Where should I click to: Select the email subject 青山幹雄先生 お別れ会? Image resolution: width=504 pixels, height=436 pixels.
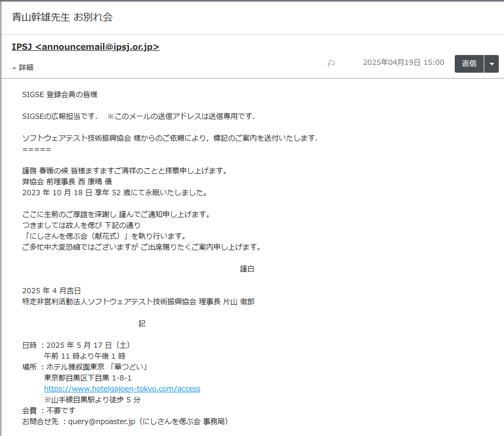click(62, 17)
